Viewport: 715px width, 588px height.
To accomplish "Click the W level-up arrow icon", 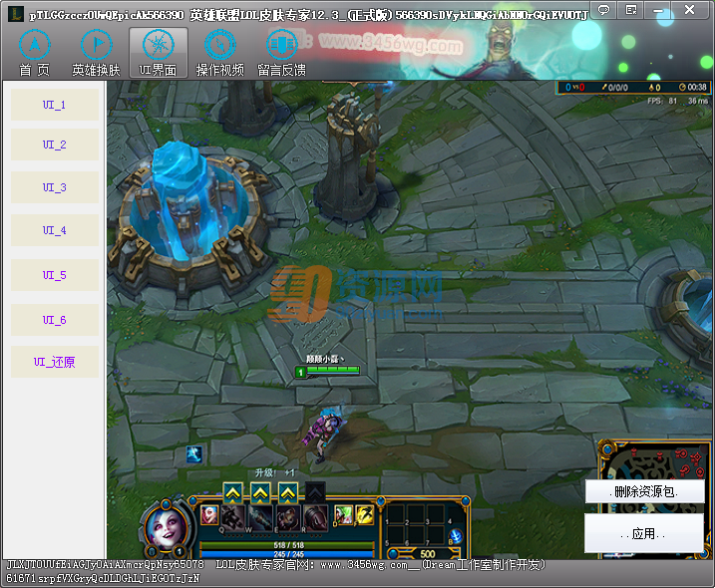I will 260,492.
